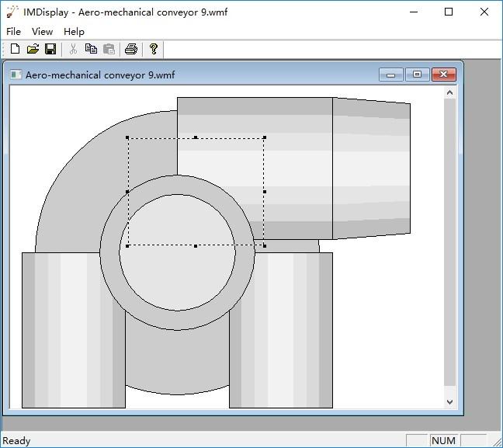
Task: Click the vertical scrollbar thumb
Action: pos(449,242)
